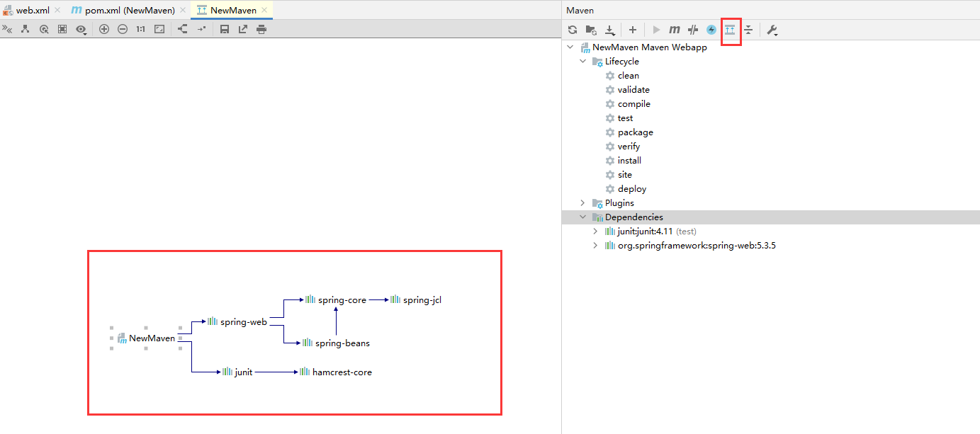The image size is (980, 434).
Task: Fit diagram content to window
Action: coord(159,29)
